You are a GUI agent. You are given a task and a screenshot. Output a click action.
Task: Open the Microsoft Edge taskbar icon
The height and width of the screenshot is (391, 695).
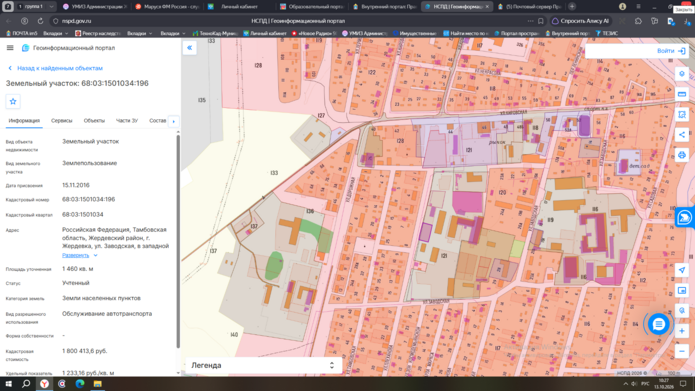click(x=80, y=384)
